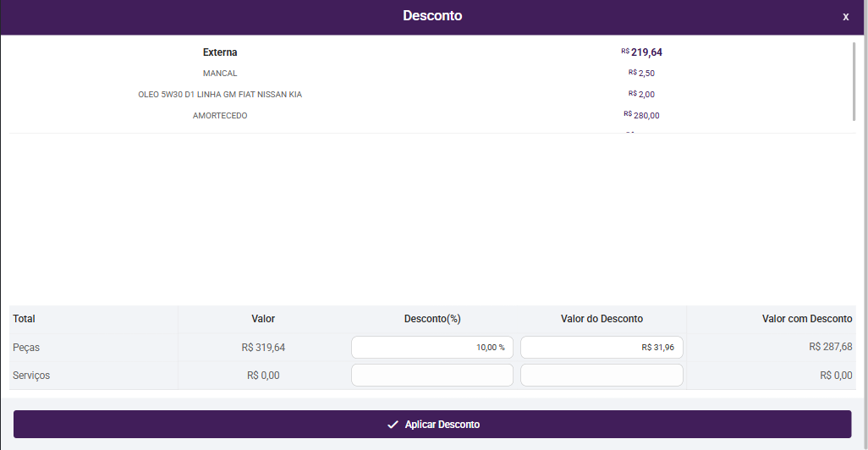868x450 pixels.
Task: Select Serviços Valor do Desconto field
Action: (602, 376)
